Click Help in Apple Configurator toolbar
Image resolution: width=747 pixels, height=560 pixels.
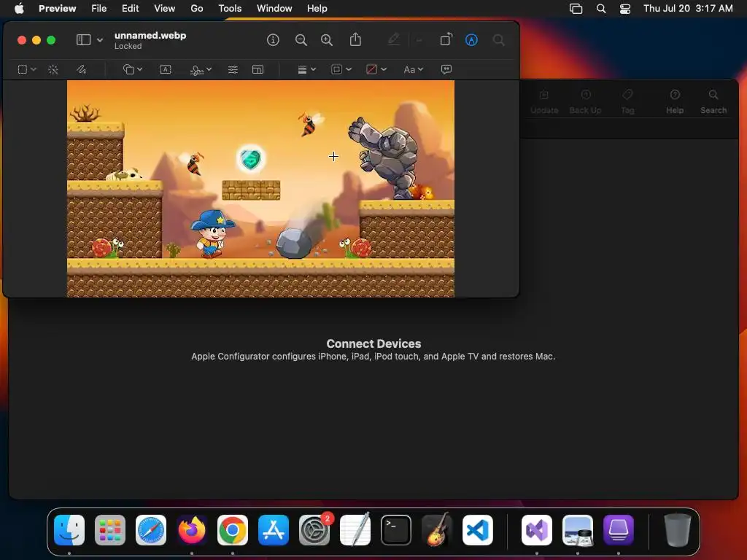(x=675, y=102)
